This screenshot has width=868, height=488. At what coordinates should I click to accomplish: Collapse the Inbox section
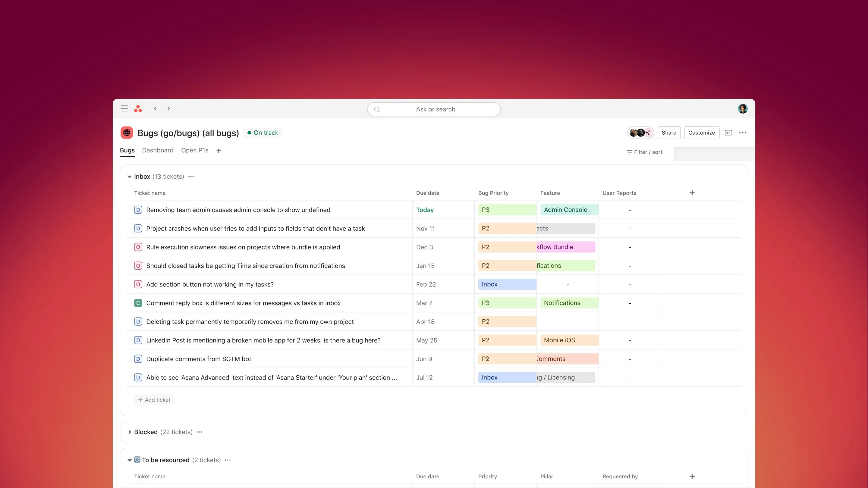(129, 177)
